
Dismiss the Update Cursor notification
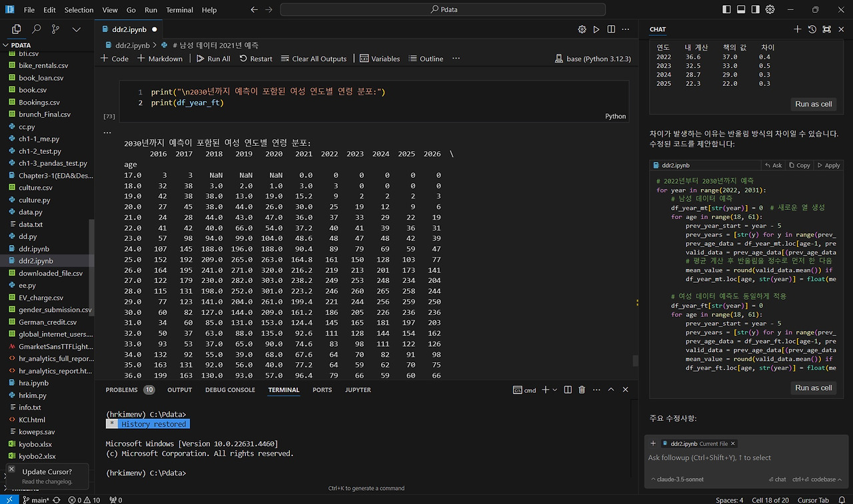11,469
